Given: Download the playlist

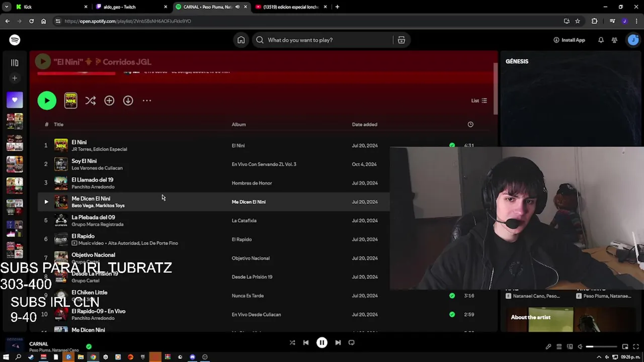Looking at the screenshot, I should click(x=128, y=101).
